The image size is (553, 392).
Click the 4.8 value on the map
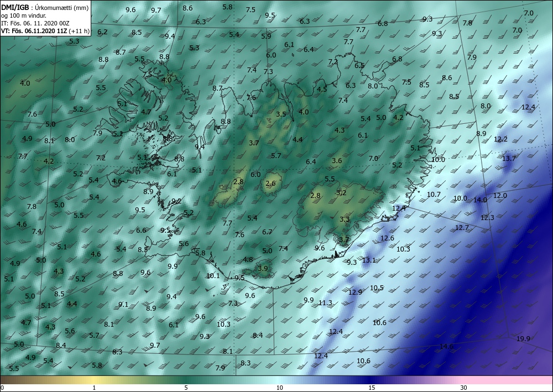pos(248,260)
